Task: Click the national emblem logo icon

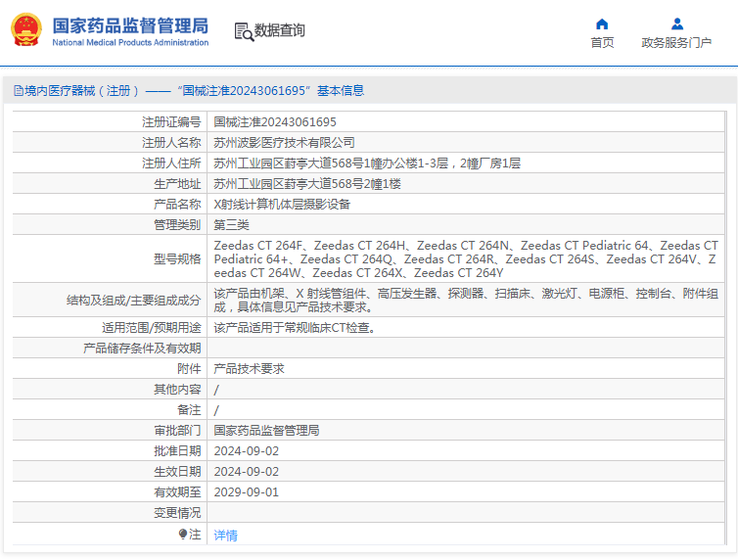Action: [x=26, y=29]
